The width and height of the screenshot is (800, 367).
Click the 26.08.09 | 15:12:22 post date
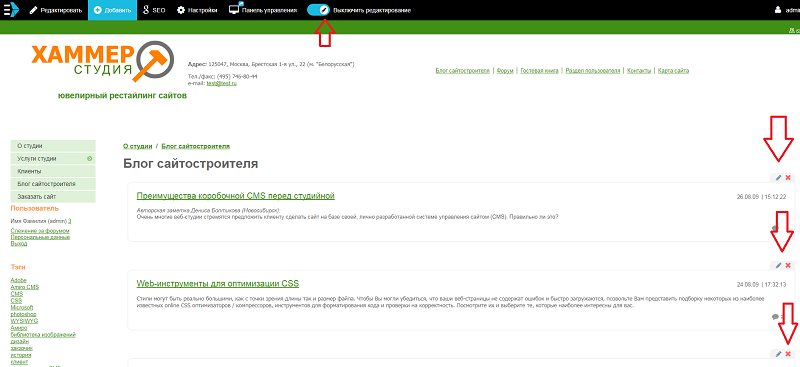coord(761,197)
